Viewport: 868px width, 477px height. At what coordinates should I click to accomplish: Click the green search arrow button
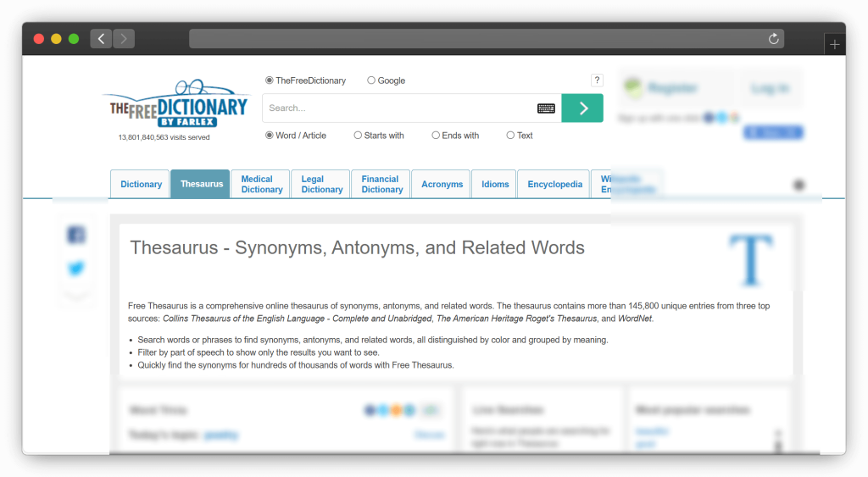[581, 108]
